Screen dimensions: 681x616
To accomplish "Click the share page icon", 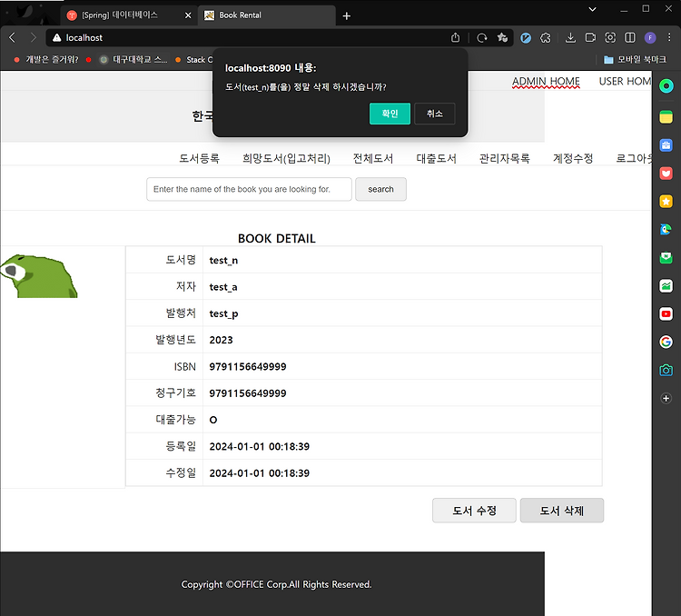I will 455,38.
